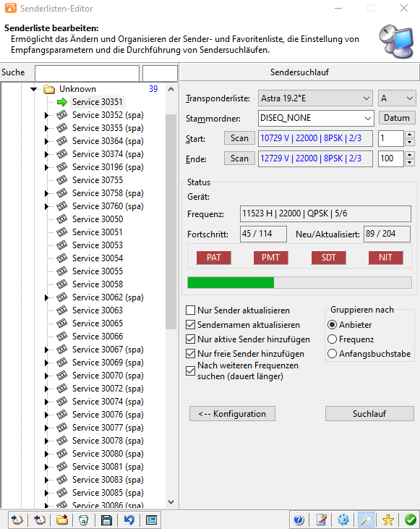This screenshot has height=529, width=420.
Task: Click the channel icon of Service 30050
Action: click(x=62, y=219)
